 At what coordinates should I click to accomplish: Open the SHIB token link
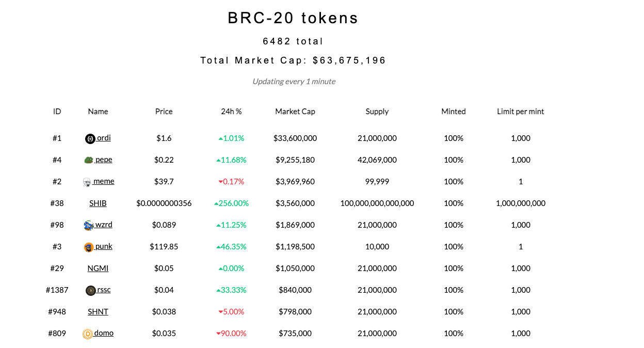(98, 203)
